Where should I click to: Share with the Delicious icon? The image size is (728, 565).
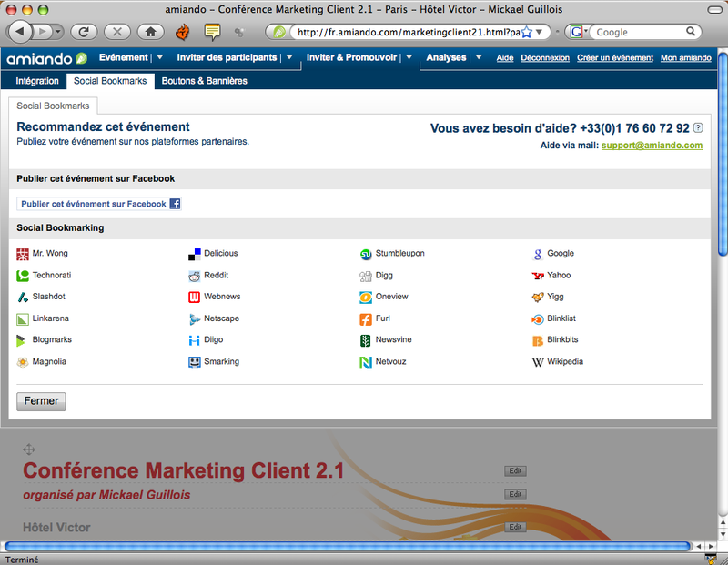(x=194, y=254)
